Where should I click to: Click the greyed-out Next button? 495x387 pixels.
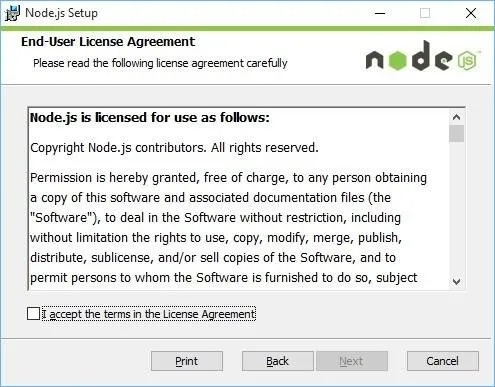(x=351, y=361)
